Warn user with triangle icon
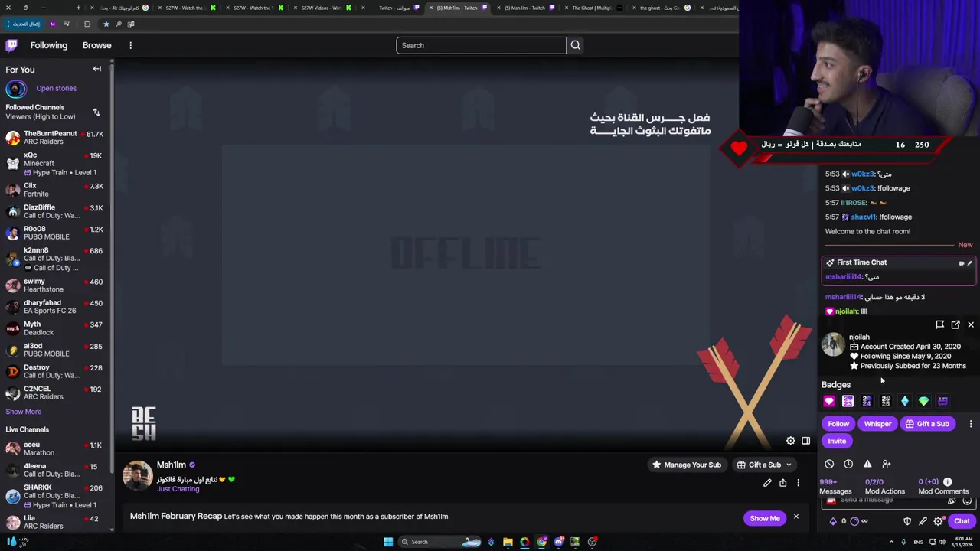This screenshot has height=551, width=980. coord(867,464)
